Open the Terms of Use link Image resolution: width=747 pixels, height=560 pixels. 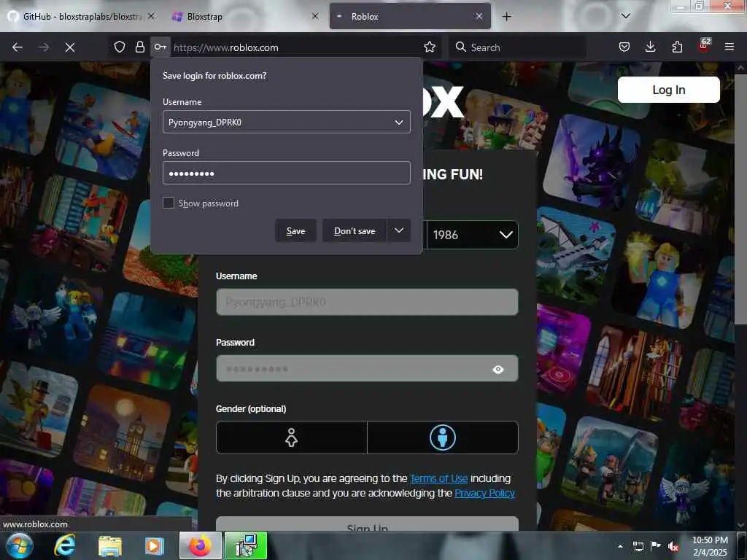tap(438, 478)
